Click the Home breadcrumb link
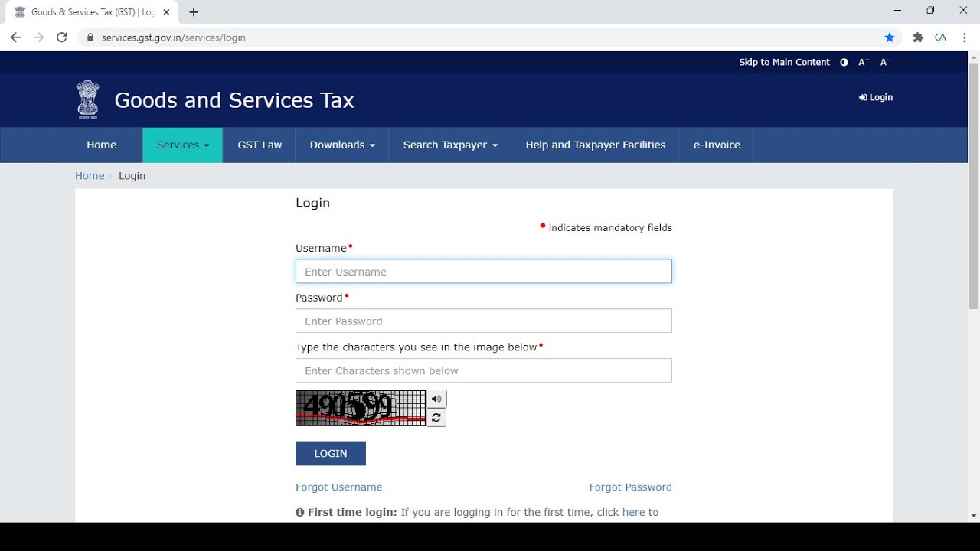 point(90,175)
